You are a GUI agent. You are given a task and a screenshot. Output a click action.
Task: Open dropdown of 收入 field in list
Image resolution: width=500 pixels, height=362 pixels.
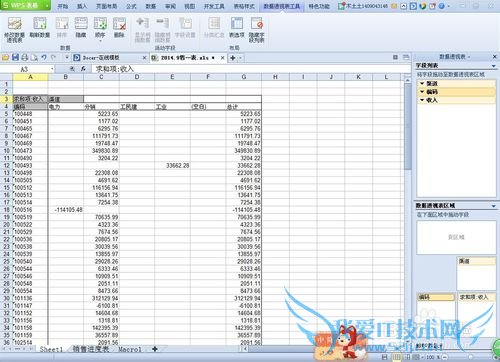[x=422, y=100]
